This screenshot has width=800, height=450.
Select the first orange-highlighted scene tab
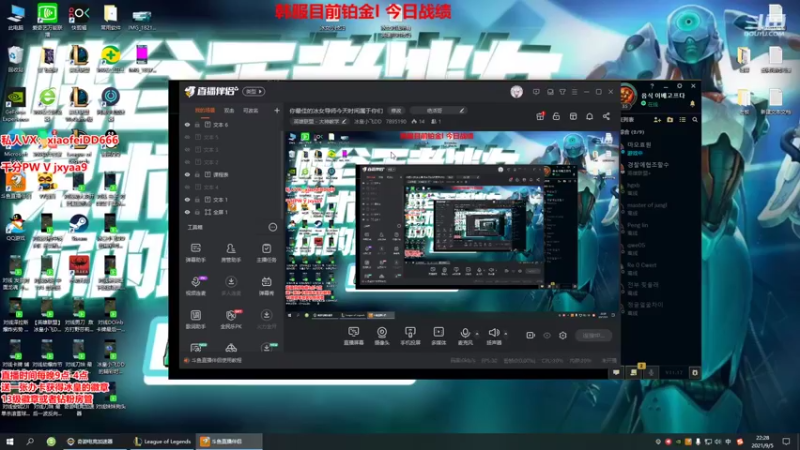[x=205, y=110]
